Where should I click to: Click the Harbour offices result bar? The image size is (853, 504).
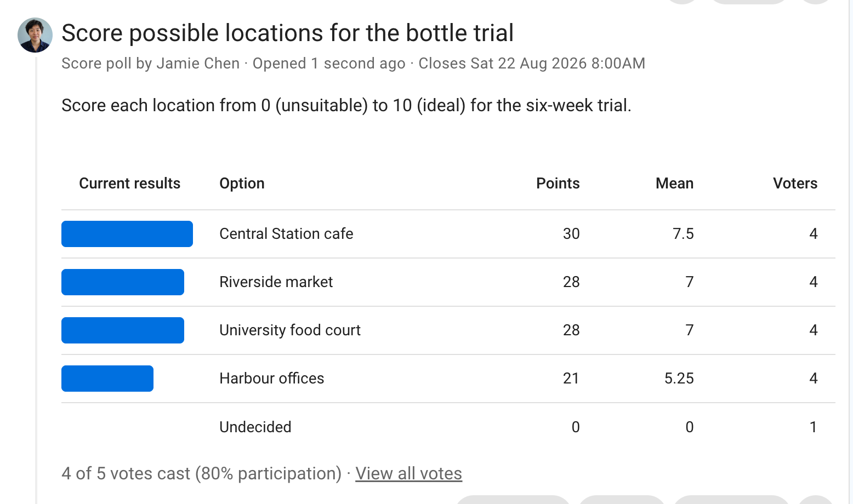click(x=107, y=379)
